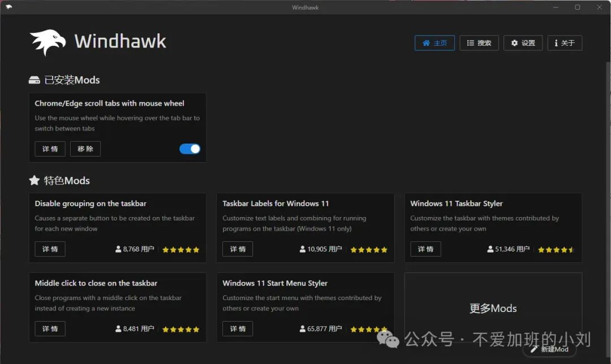Click star rating of Taskbar Labels mod
611x364 pixels.
[x=369, y=250]
